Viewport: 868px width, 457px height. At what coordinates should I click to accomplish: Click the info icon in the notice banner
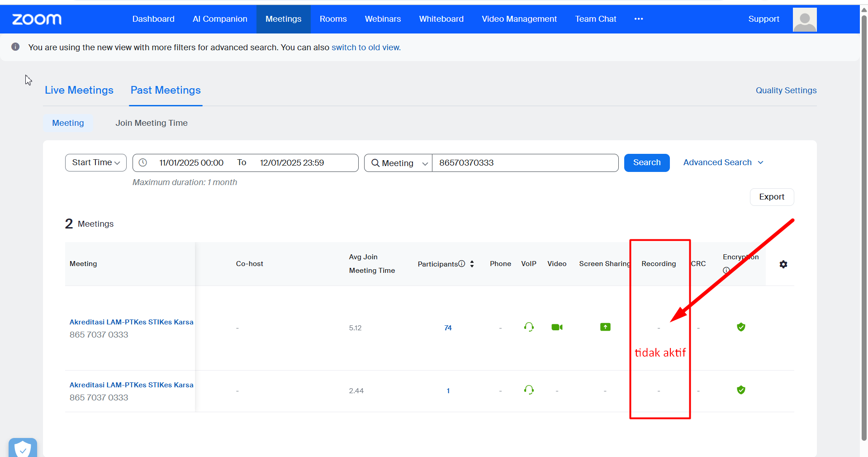(15, 47)
